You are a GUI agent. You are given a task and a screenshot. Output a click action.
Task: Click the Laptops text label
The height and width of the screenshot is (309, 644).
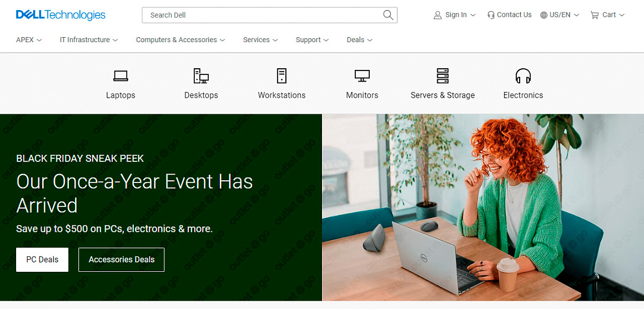point(121,95)
